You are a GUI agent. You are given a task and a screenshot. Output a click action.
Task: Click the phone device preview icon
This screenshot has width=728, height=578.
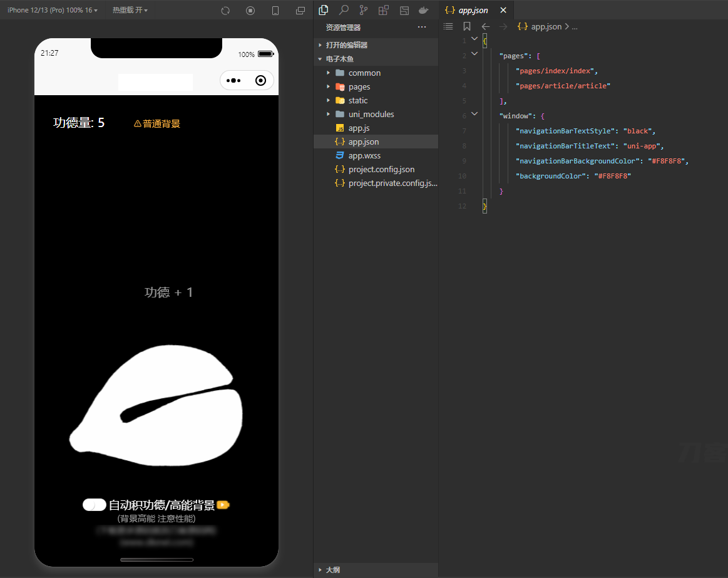coord(275,11)
